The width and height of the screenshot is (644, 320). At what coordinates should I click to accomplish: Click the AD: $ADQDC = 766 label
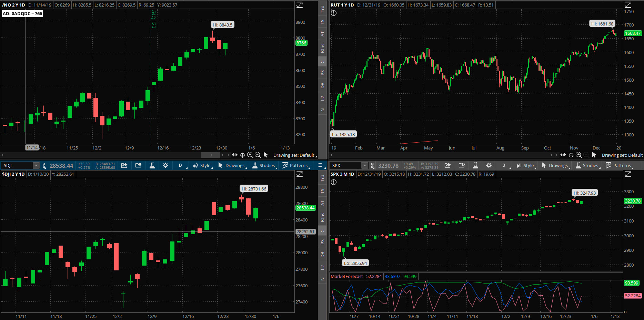tap(22, 13)
